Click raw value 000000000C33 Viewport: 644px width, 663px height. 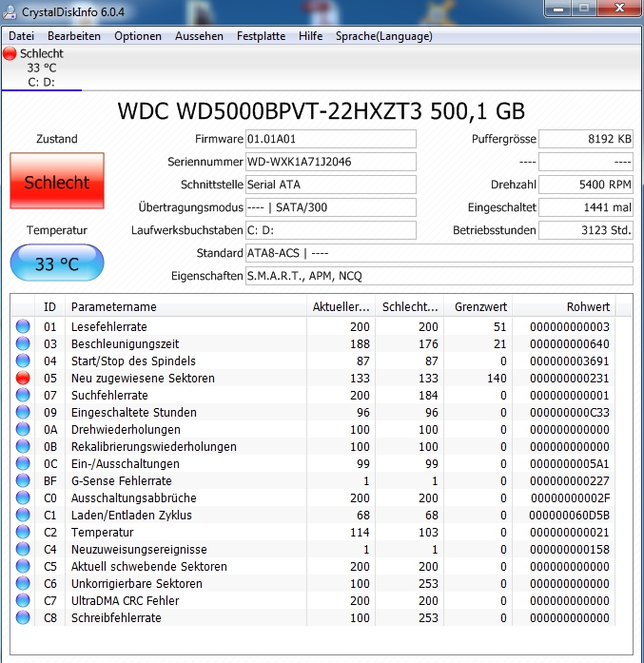click(x=569, y=412)
